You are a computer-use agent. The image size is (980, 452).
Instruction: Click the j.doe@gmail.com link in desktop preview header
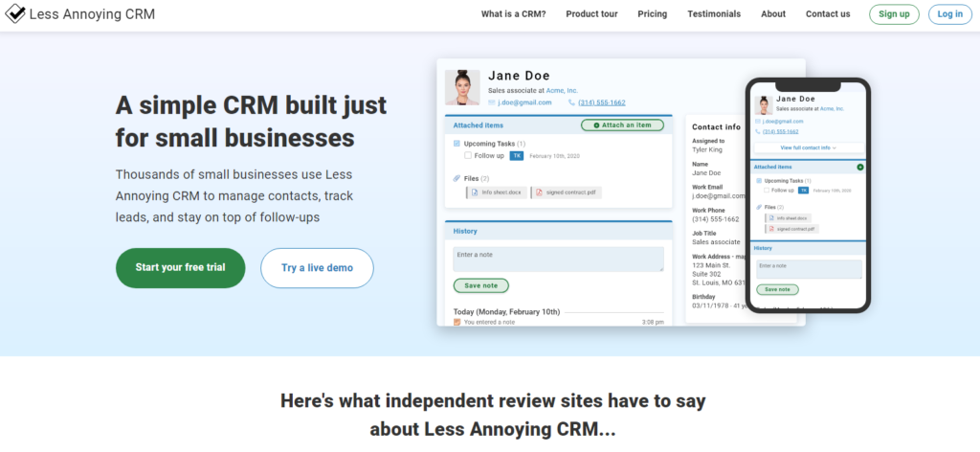point(525,102)
